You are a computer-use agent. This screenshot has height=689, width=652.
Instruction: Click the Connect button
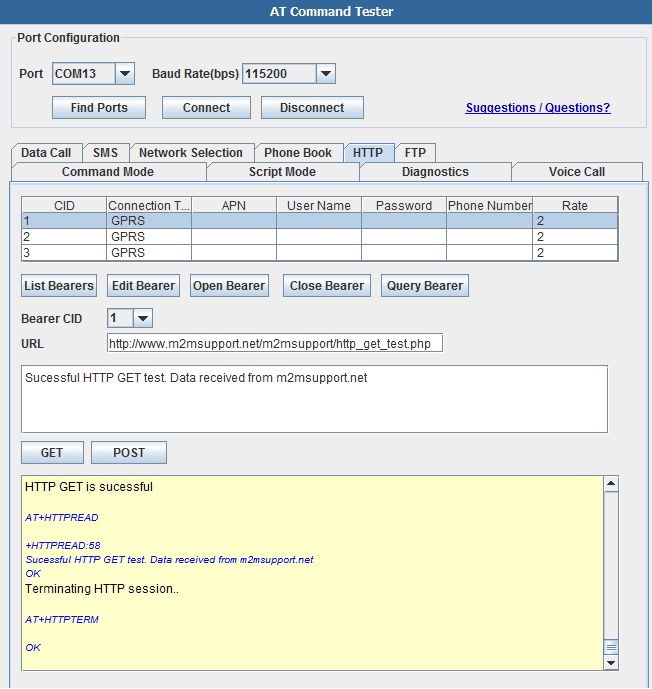tap(206, 108)
